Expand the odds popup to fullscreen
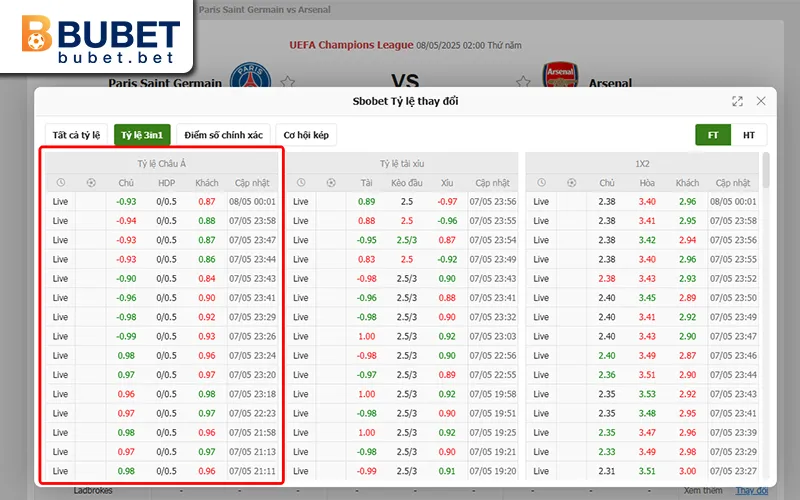Screen dimensions: 800x500 tap(737, 101)
